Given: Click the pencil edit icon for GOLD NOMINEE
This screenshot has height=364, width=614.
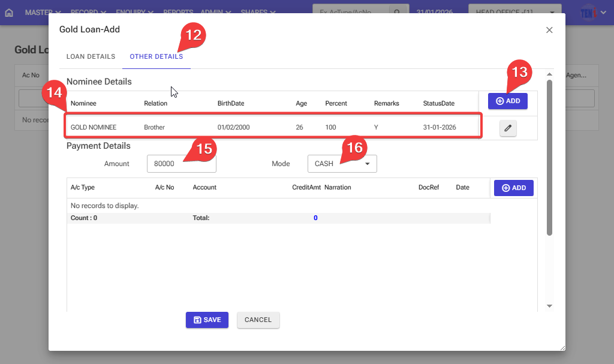Looking at the screenshot, I should click(508, 128).
